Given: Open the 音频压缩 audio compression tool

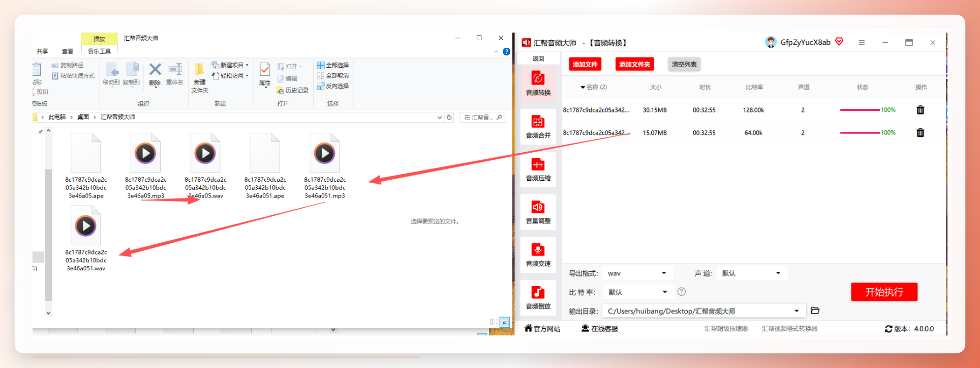Looking at the screenshot, I should tap(538, 169).
